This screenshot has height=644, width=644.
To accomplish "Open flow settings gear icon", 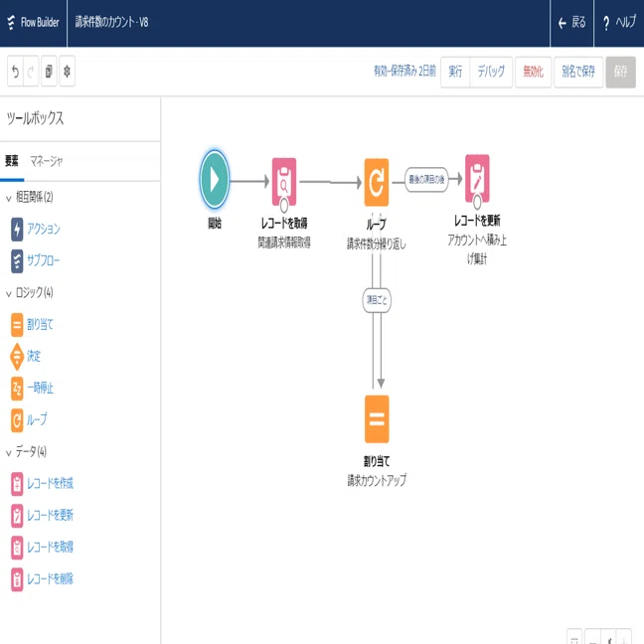I will click(67, 72).
